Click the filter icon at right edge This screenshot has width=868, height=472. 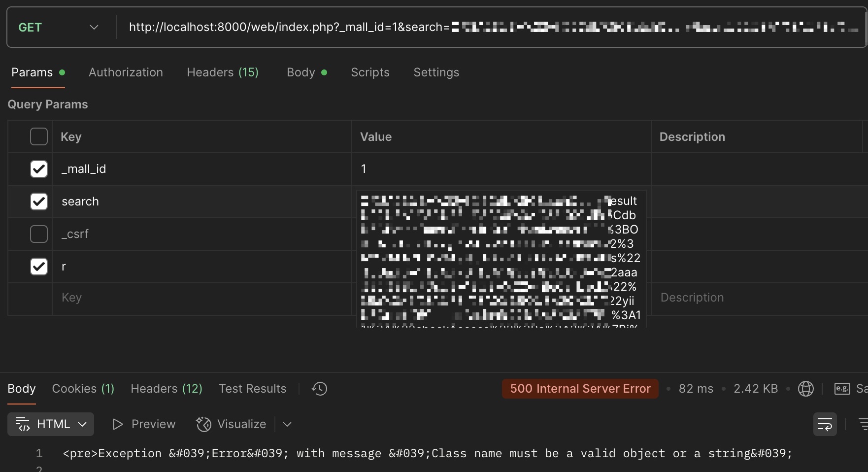click(x=863, y=424)
